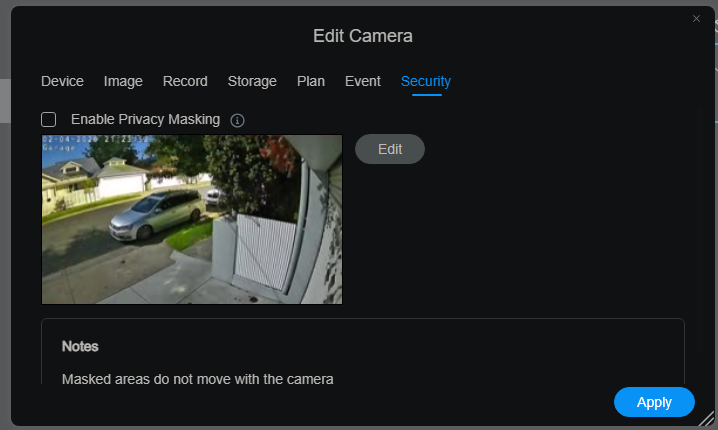Enable the Privacy Masking checkbox
The height and width of the screenshot is (430, 718).
pyautogui.click(x=49, y=120)
